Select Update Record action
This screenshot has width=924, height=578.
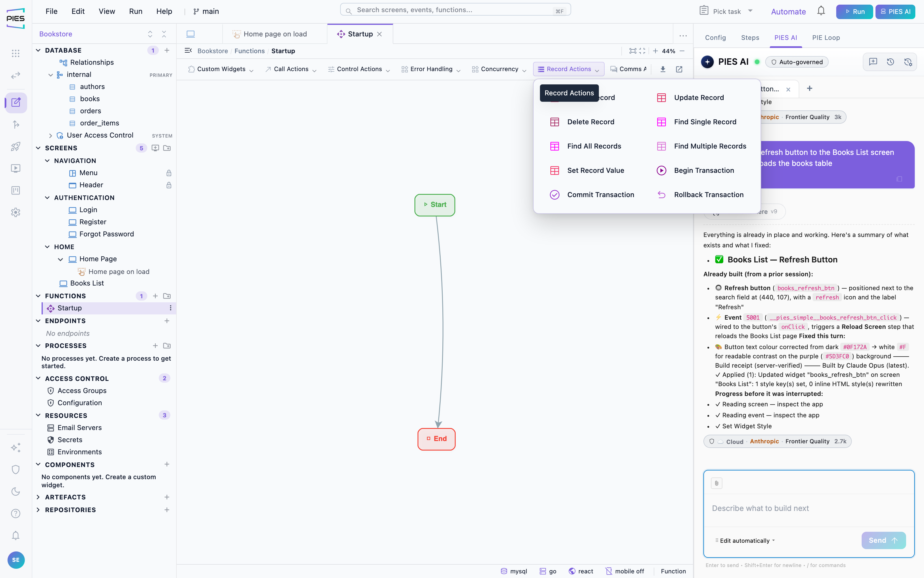(699, 97)
